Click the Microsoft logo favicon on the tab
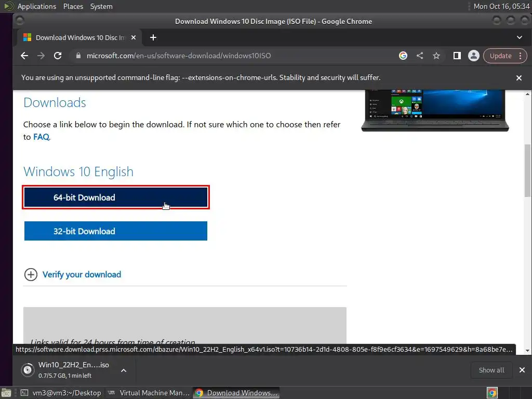 (x=27, y=37)
